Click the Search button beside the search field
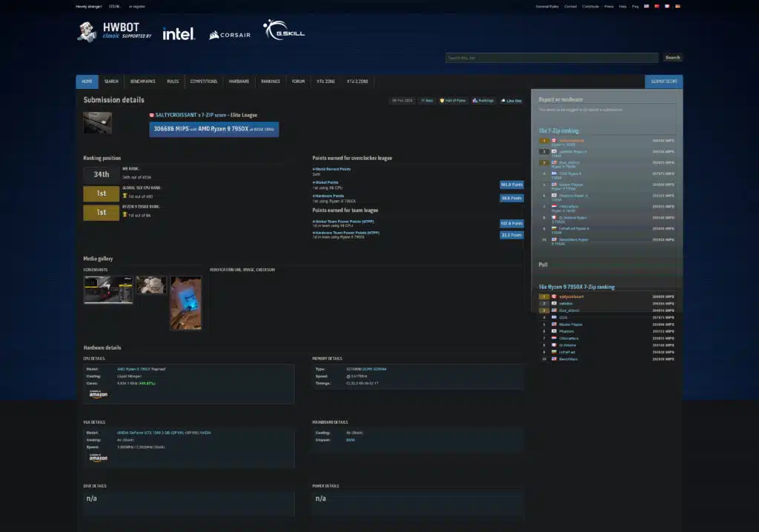 672,58
